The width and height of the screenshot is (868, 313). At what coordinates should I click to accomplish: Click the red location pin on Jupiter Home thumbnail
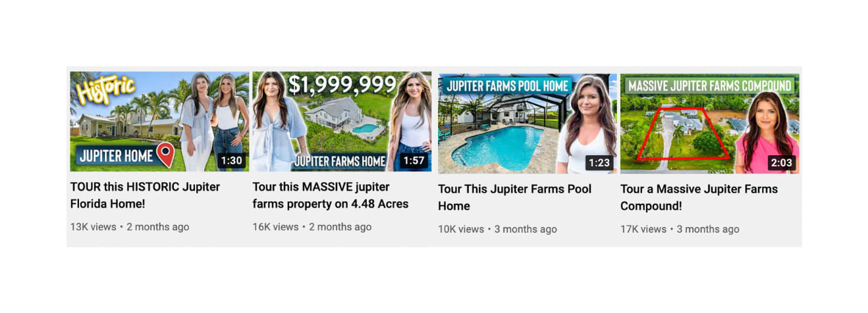(165, 155)
